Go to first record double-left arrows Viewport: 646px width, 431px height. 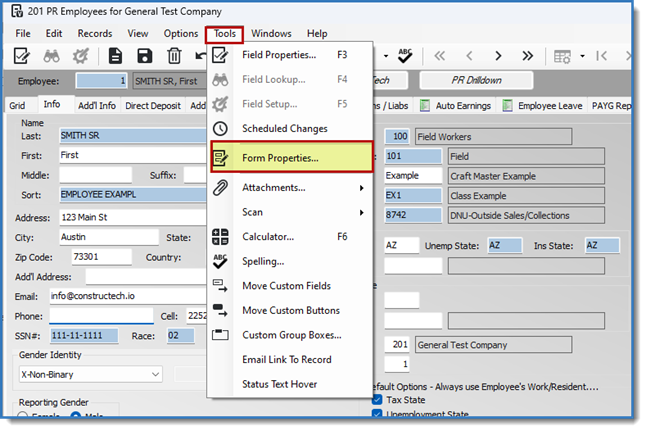click(440, 56)
